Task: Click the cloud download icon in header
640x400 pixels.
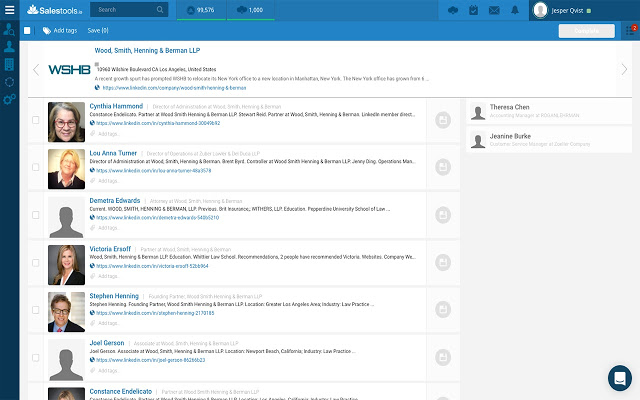Action: pyautogui.click(x=453, y=10)
